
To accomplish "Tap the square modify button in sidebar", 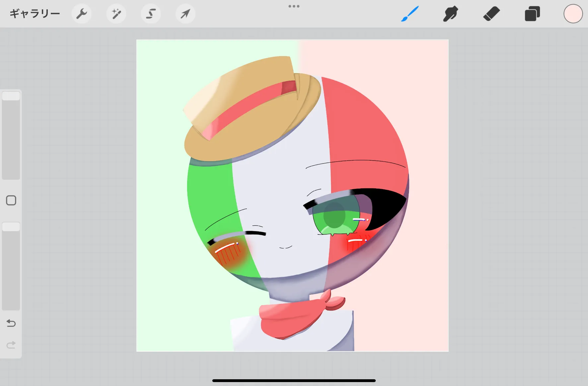I will (11, 200).
